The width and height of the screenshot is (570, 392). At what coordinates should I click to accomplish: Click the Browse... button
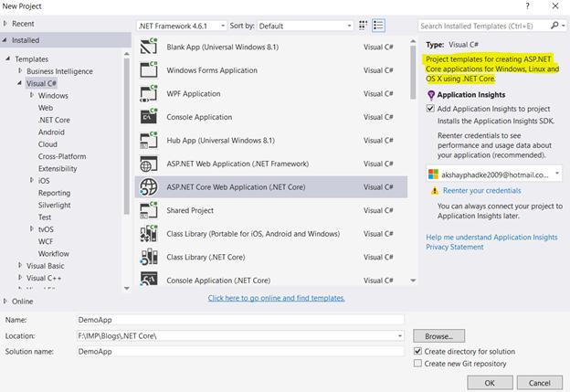coord(438,336)
